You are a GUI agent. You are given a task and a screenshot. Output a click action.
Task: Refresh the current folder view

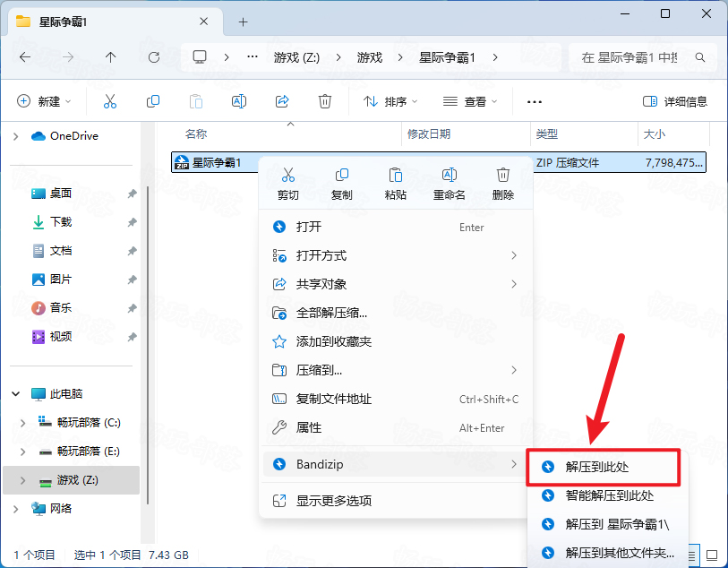point(154,57)
